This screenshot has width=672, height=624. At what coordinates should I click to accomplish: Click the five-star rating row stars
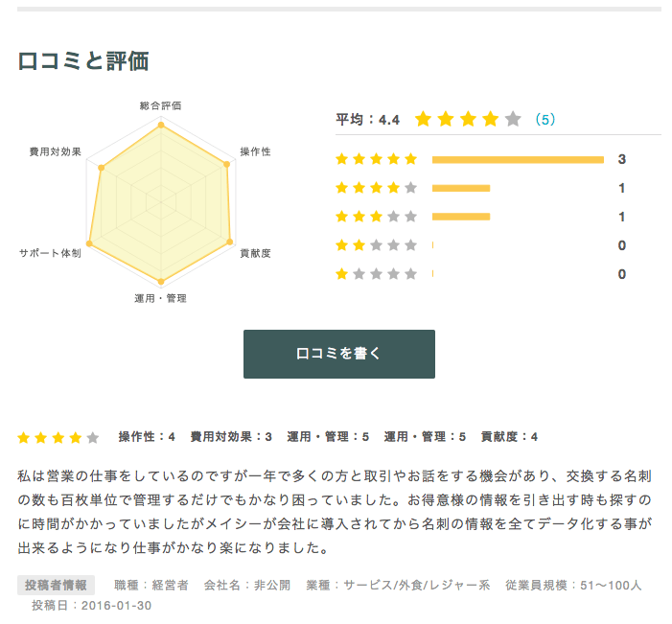click(x=376, y=159)
